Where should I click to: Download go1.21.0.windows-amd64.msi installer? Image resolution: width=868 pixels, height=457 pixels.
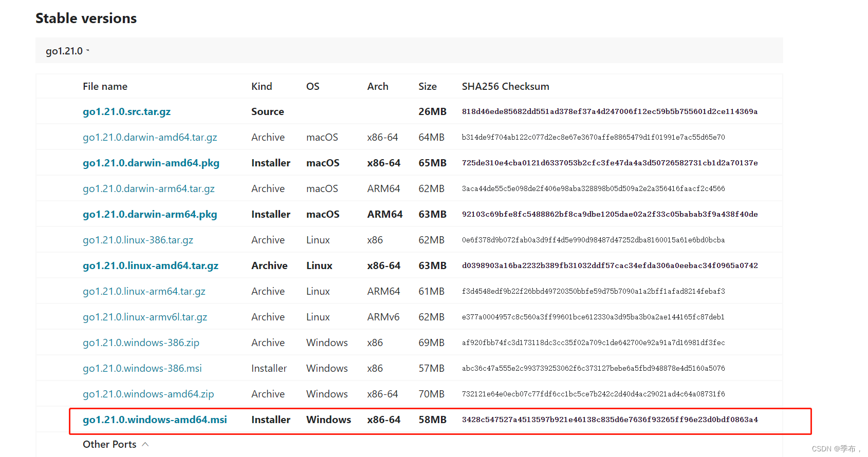[155, 420]
